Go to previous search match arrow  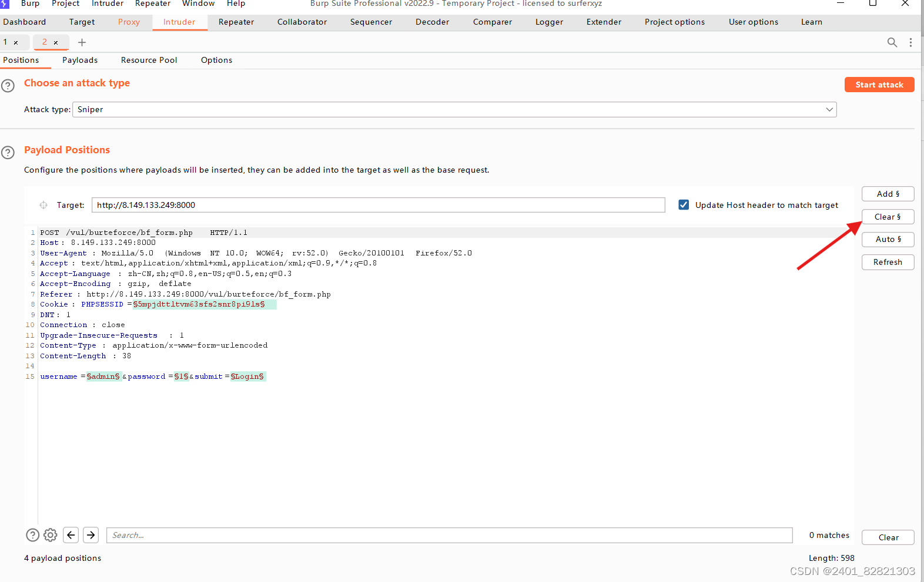[71, 535]
